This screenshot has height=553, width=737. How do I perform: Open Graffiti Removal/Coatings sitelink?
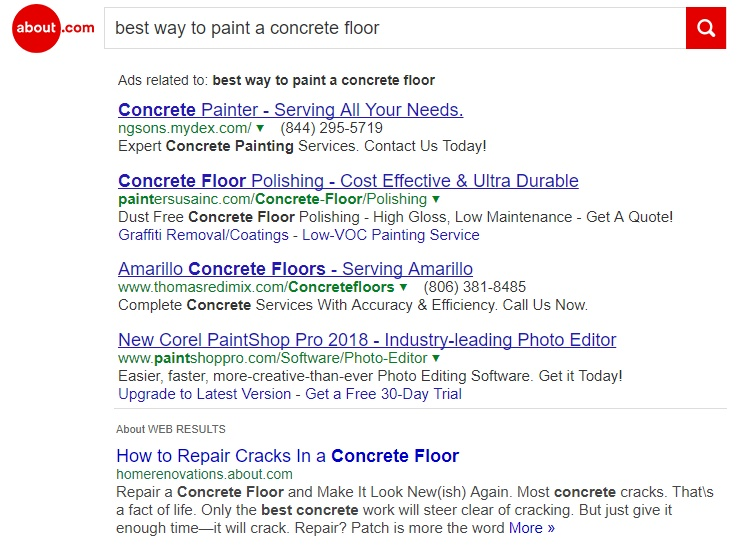(x=202, y=235)
